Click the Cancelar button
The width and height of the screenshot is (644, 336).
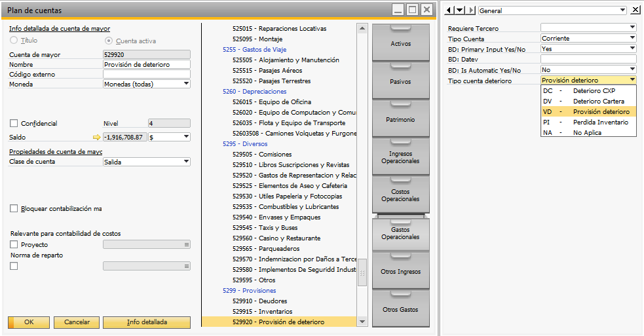tap(77, 322)
